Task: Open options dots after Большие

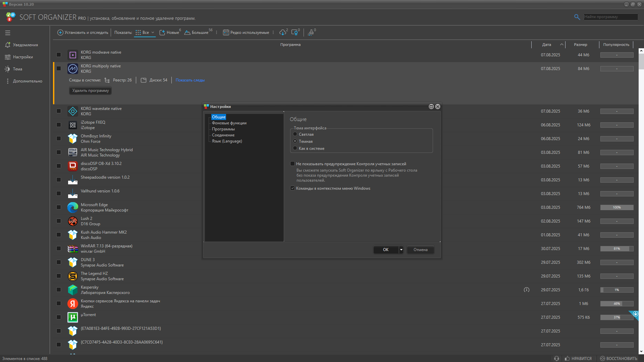Action: tap(216, 33)
